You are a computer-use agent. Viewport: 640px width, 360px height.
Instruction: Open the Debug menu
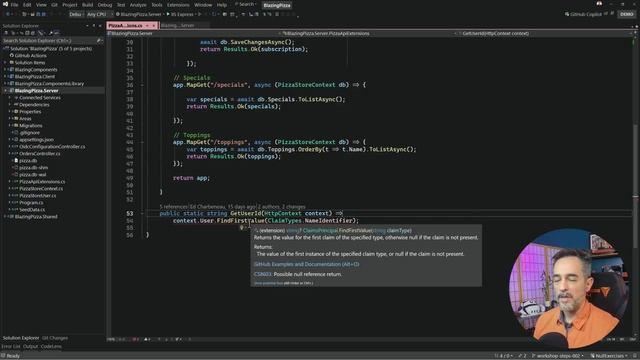click(105, 5)
